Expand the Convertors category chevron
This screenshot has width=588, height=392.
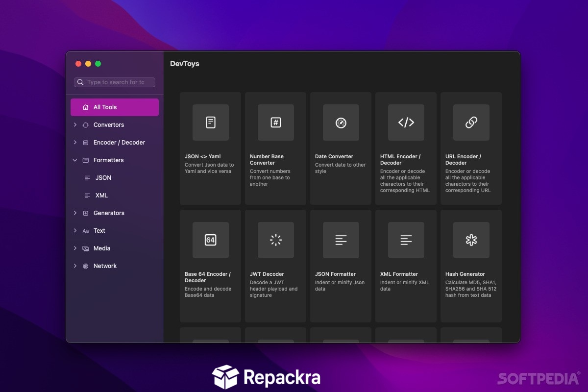[x=75, y=125]
